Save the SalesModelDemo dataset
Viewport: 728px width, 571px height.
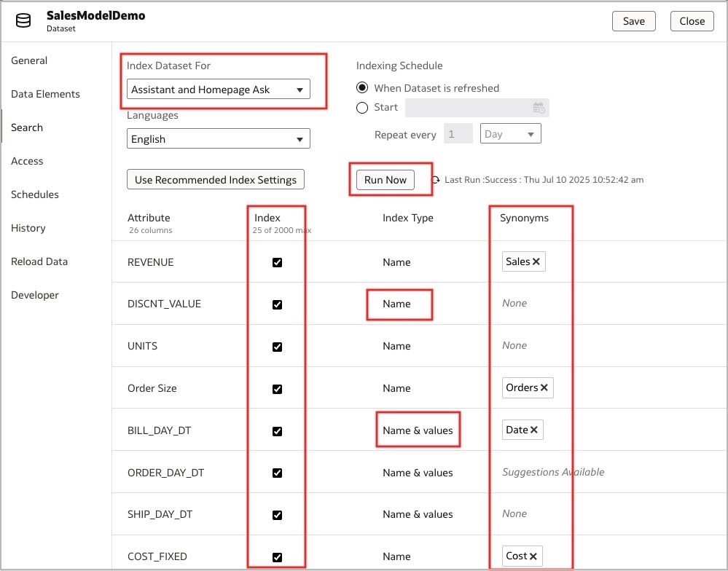coord(633,21)
